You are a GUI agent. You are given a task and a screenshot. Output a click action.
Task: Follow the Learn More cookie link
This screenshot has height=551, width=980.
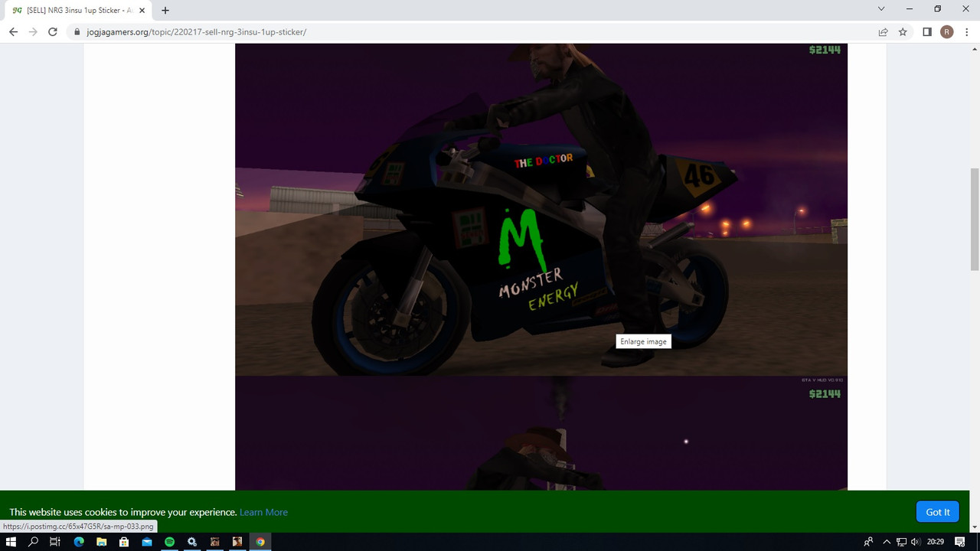coord(263,512)
